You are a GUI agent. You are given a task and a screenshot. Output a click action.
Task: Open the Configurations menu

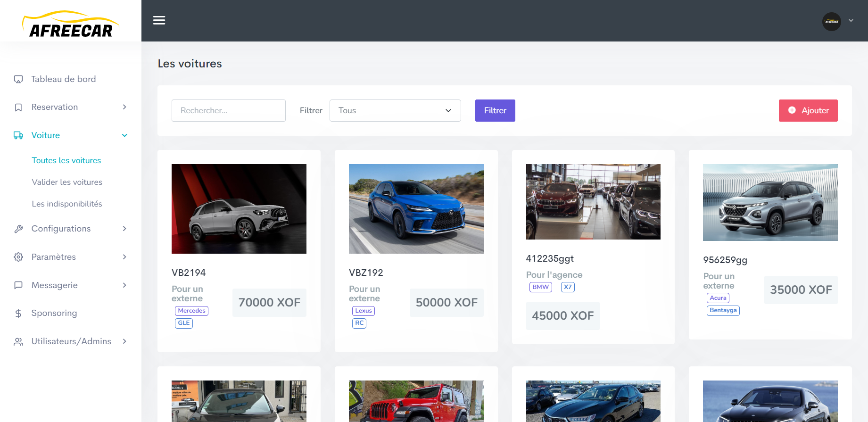click(61, 229)
